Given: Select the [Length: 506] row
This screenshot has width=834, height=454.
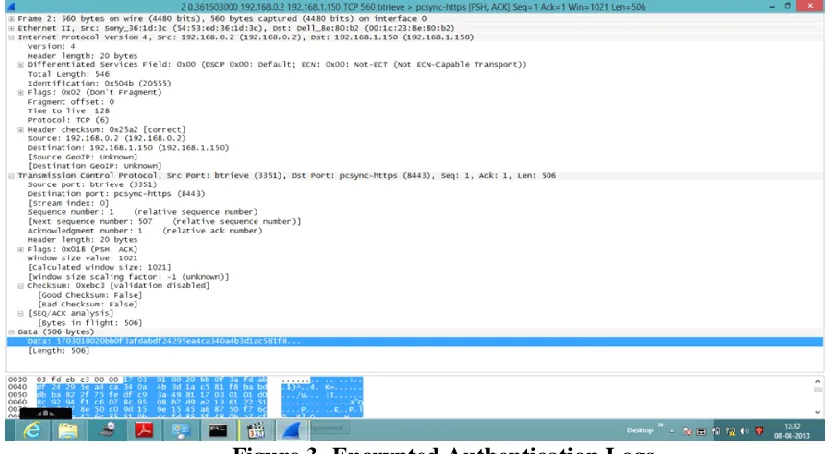Looking at the screenshot, I should [x=58, y=351].
